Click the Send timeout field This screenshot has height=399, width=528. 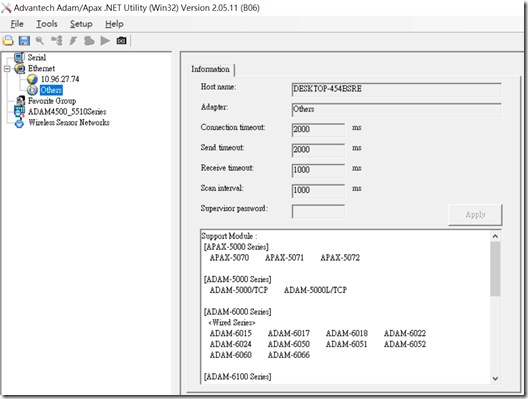[318, 150]
